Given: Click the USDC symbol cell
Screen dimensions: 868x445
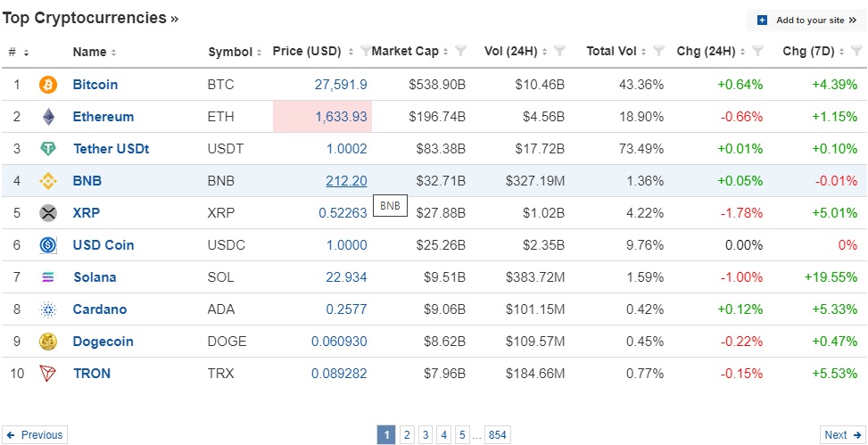Looking at the screenshot, I should (227, 245).
